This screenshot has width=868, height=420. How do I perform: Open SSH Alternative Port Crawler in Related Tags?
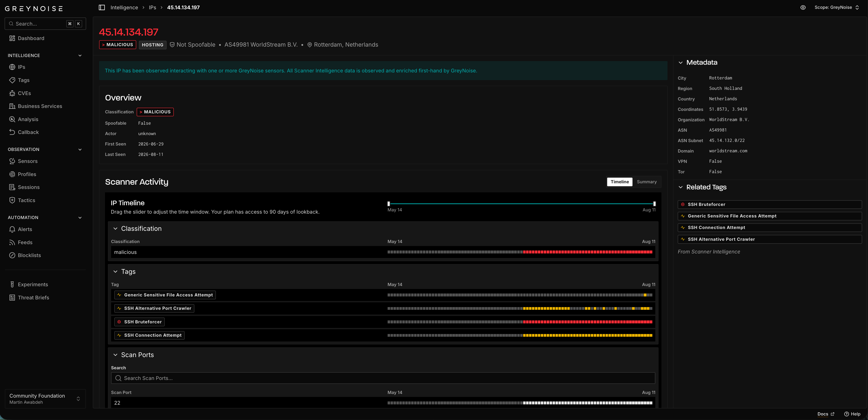pos(770,239)
